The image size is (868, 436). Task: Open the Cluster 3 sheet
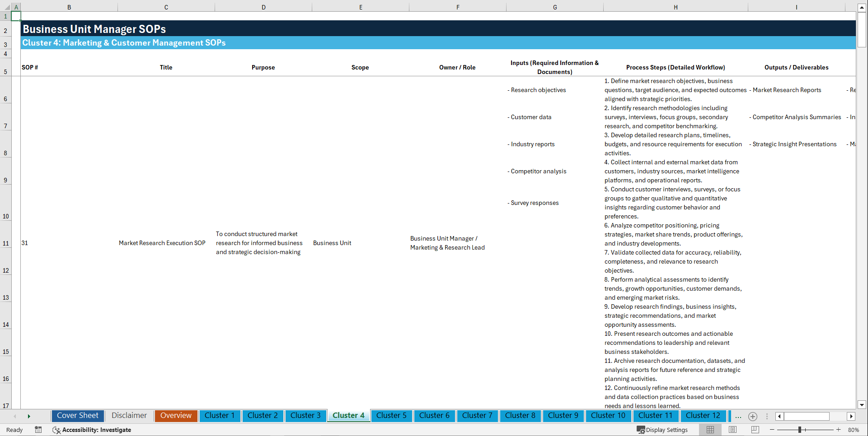(305, 416)
